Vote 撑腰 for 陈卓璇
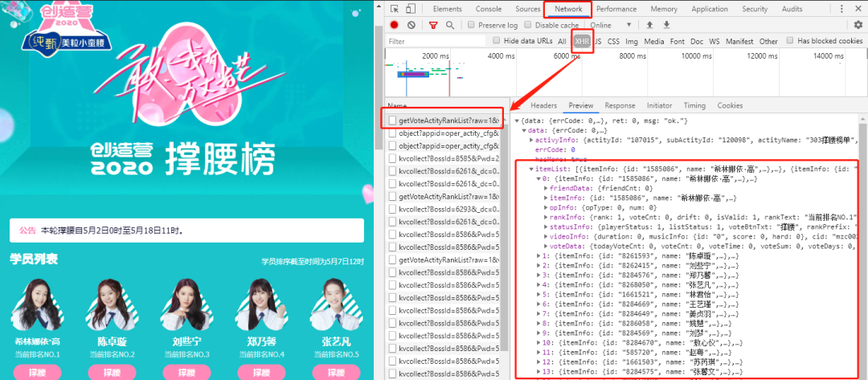The width and height of the screenshot is (868, 380). point(112,372)
